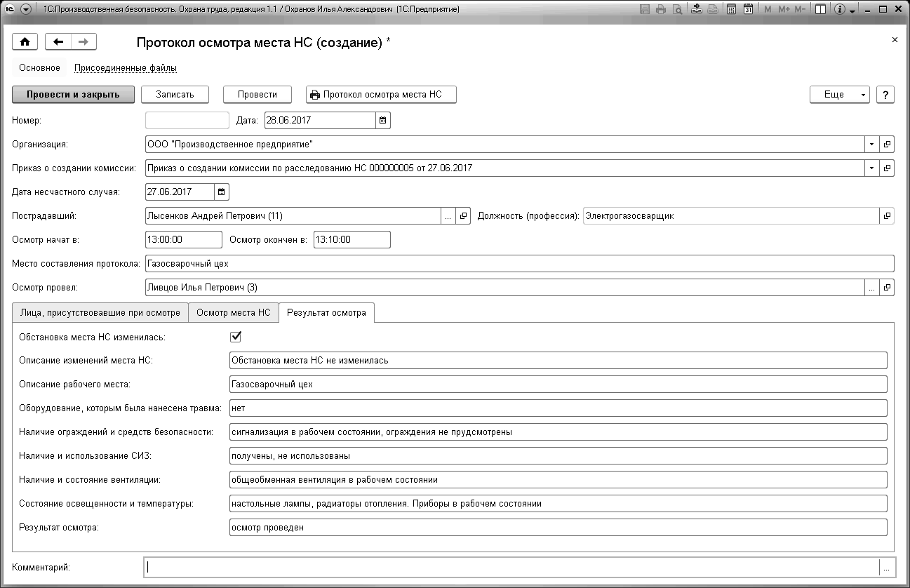
Task: Click the M+ memory button
Action: coord(784,10)
